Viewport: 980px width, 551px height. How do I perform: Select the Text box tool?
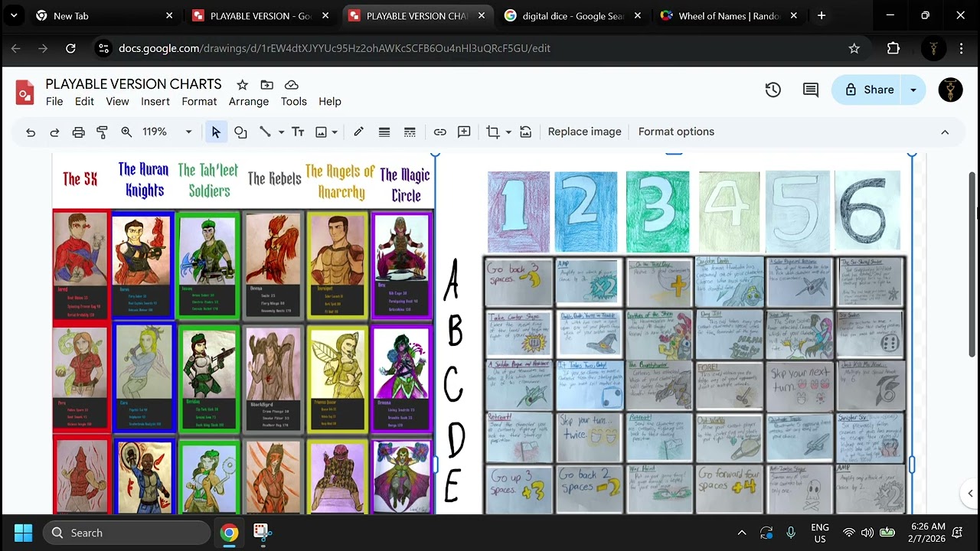click(298, 132)
